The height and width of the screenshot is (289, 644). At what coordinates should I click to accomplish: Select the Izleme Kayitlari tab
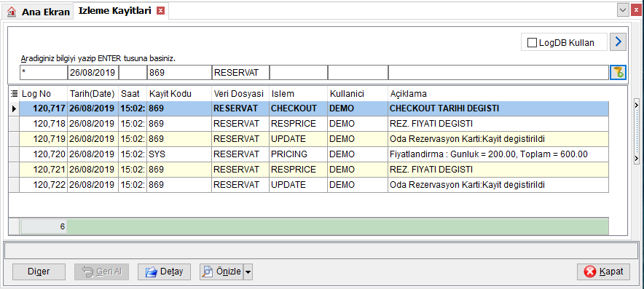pyautogui.click(x=114, y=11)
